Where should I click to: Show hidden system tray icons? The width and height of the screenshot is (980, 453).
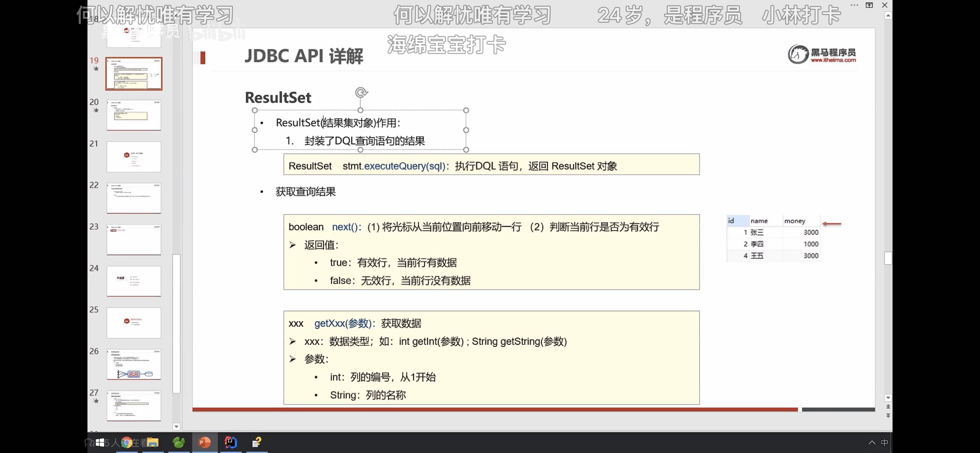click(x=872, y=442)
